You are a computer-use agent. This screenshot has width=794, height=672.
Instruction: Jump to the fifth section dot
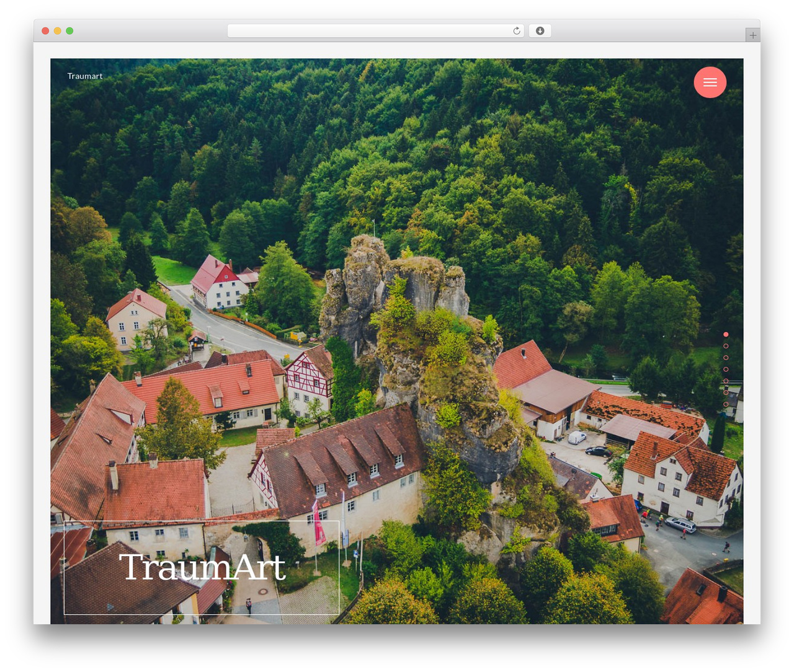(726, 381)
